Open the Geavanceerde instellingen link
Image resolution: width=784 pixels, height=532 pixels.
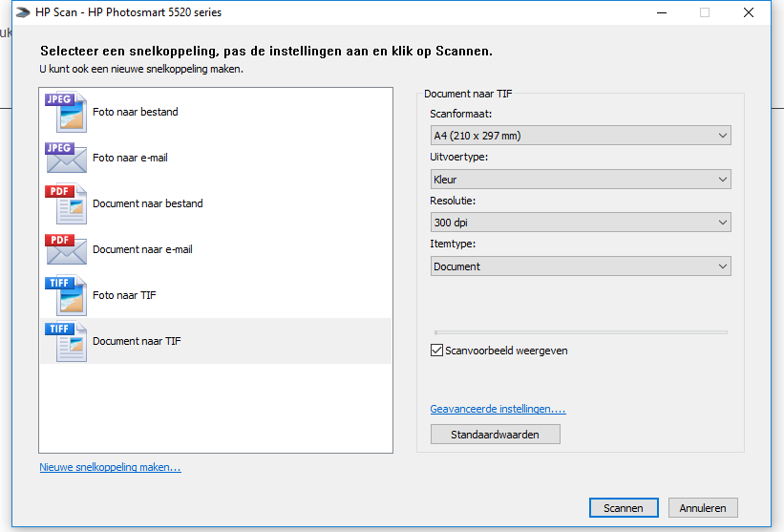pyautogui.click(x=498, y=409)
